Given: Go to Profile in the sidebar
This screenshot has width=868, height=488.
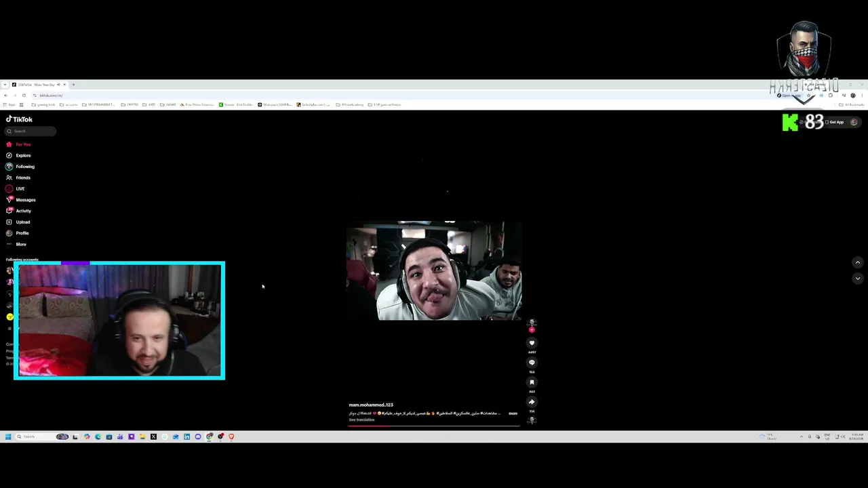Looking at the screenshot, I should 18,233.
